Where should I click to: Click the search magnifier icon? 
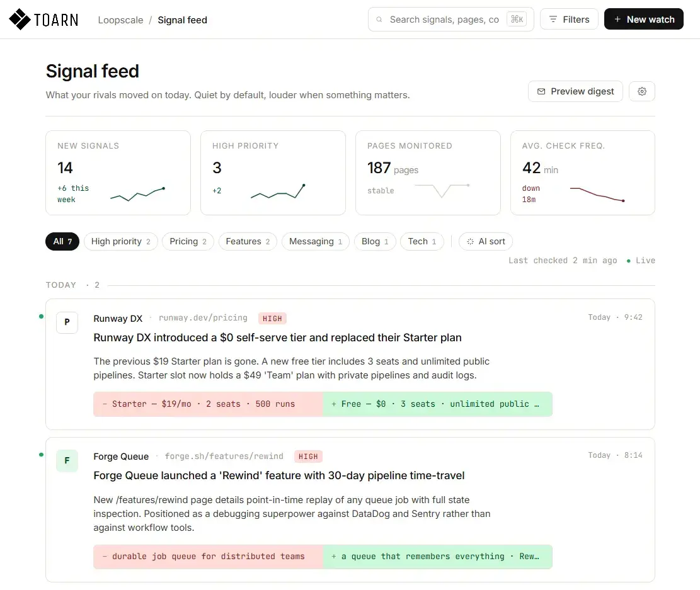point(379,20)
